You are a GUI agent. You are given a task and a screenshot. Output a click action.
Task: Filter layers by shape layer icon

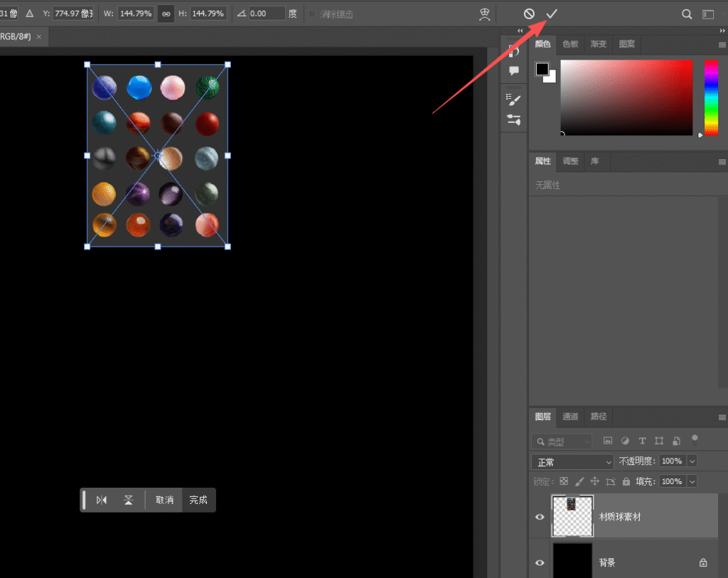659,441
